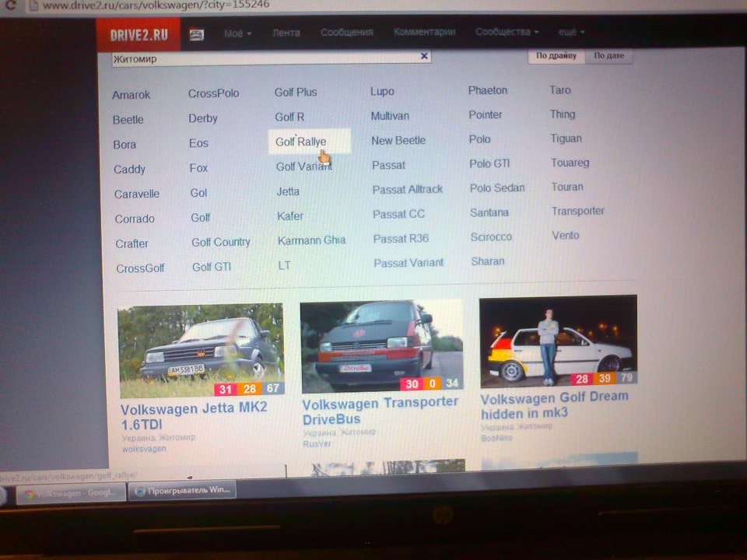Click the browser address bar URL
The image size is (747, 560).
point(156,5)
